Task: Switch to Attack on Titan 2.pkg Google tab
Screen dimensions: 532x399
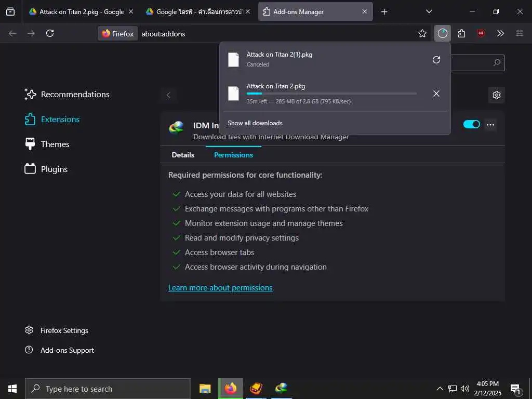Action: pyautogui.click(x=81, y=11)
